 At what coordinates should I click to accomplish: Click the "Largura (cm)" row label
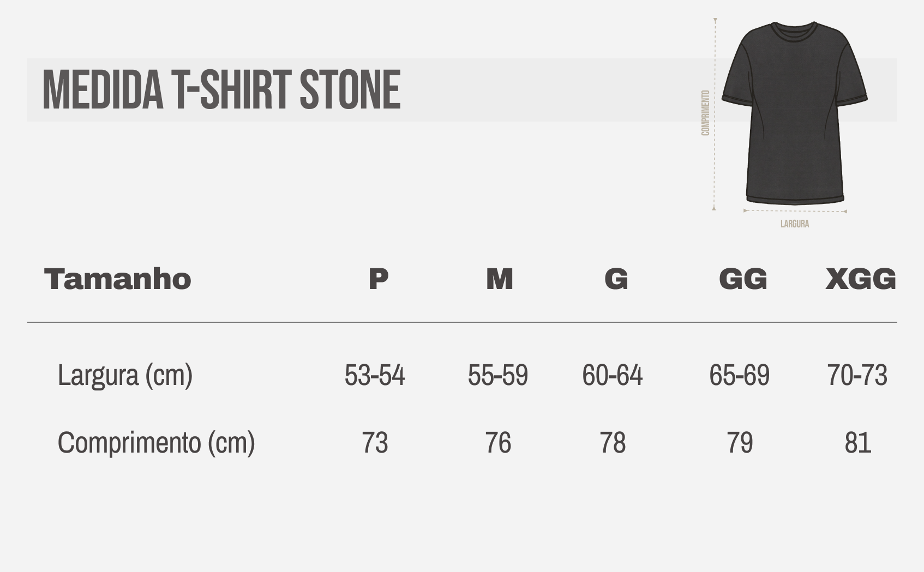(125, 375)
